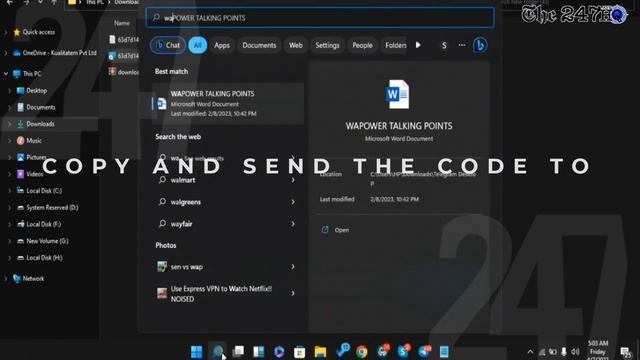640x360 pixels.
Task: Switch to the Web filter
Action: 296,45
